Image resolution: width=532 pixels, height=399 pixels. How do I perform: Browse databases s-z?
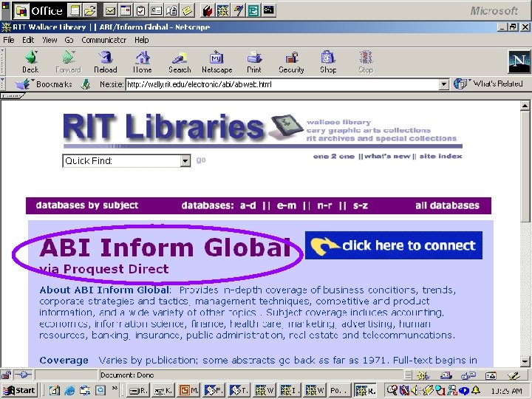(361, 205)
